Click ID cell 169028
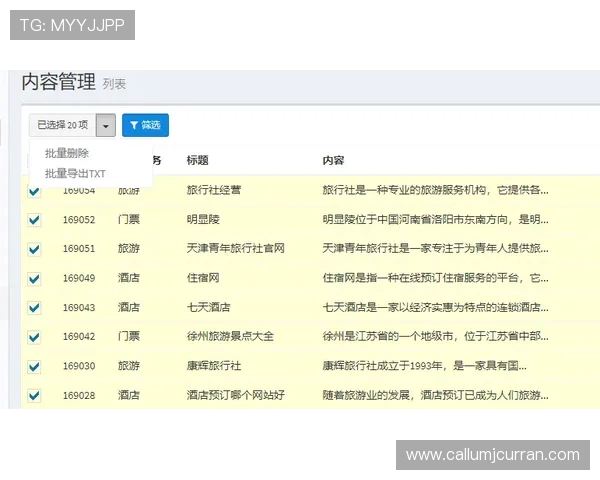Image resolution: width=600 pixels, height=480 pixels. [79, 395]
